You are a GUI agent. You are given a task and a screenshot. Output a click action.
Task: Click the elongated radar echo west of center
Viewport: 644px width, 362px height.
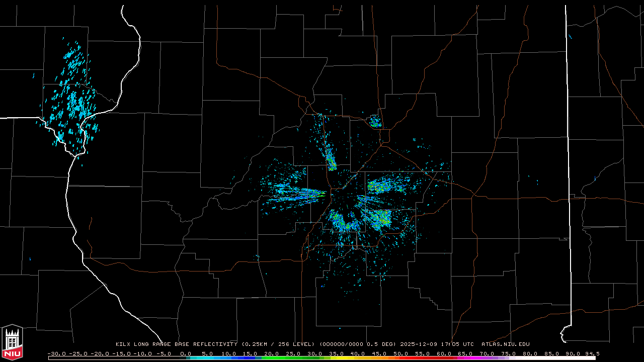pos(297,192)
